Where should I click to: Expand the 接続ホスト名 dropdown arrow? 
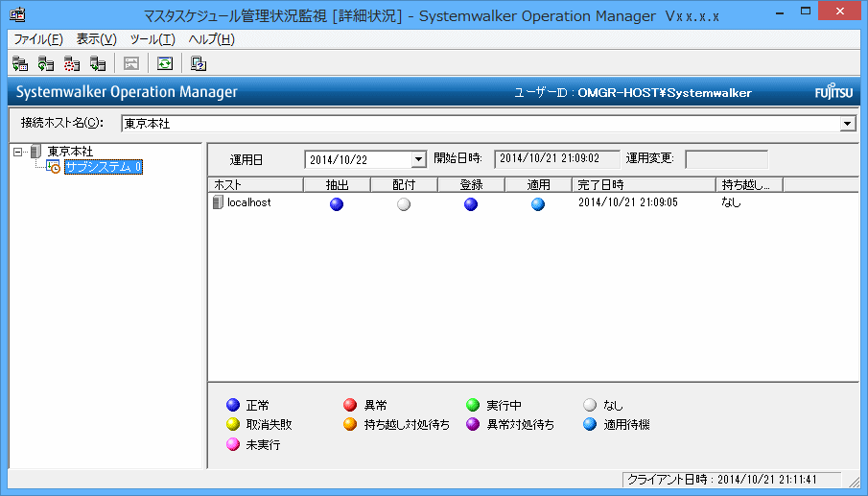(848, 124)
